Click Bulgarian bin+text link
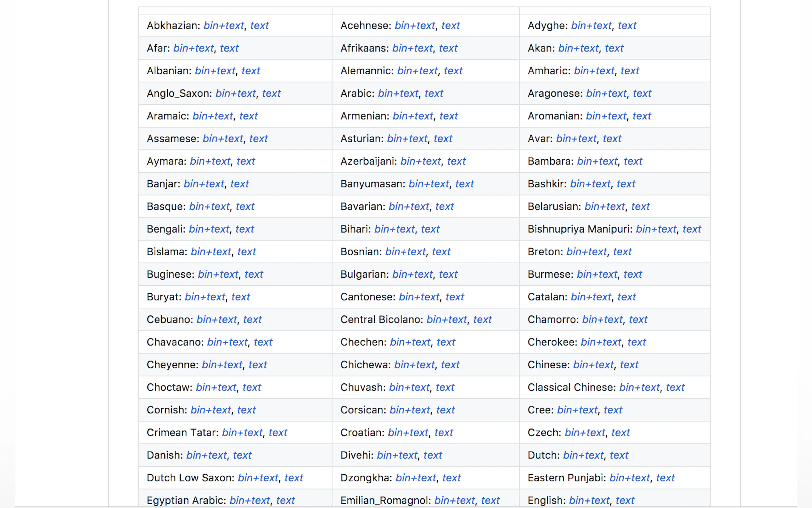The height and width of the screenshot is (508, 812). (x=412, y=274)
